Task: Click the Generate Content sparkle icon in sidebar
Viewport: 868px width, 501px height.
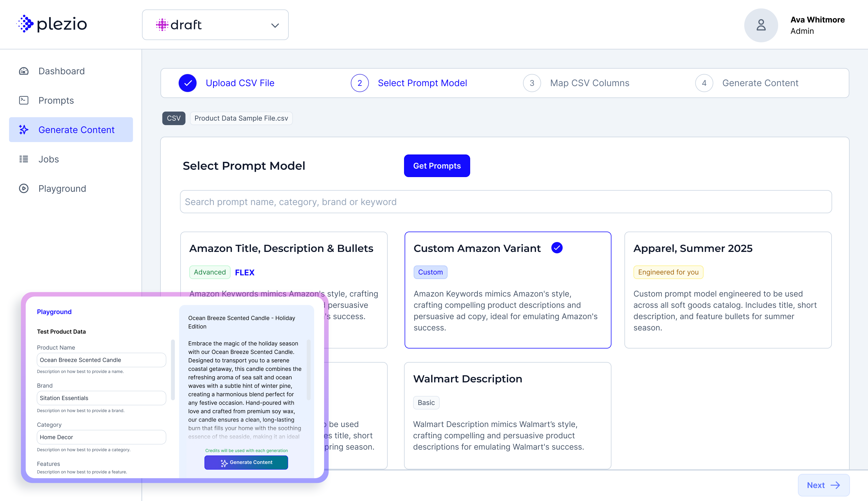Action: coord(24,130)
